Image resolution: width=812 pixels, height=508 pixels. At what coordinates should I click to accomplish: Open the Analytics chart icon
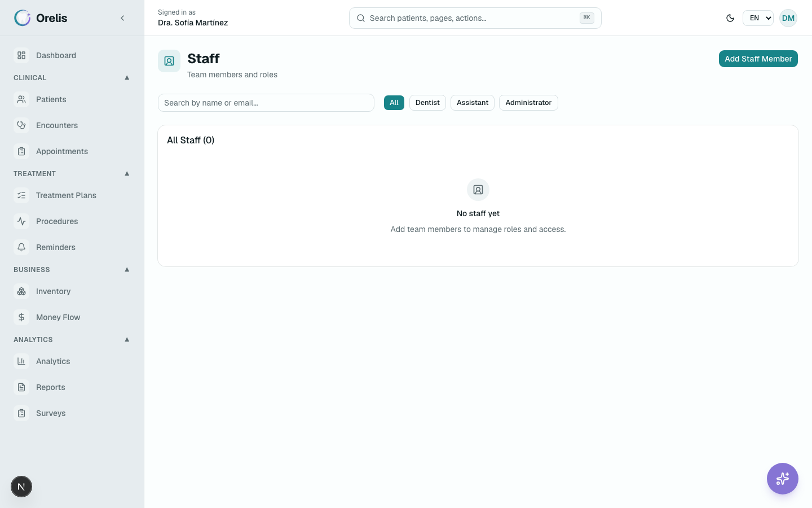point(21,361)
